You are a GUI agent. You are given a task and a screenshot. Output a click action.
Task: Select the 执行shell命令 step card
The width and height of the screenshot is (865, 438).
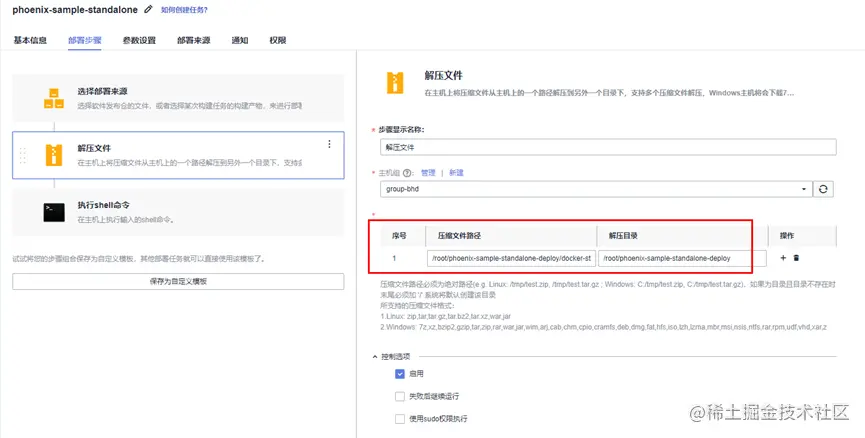click(x=178, y=212)
